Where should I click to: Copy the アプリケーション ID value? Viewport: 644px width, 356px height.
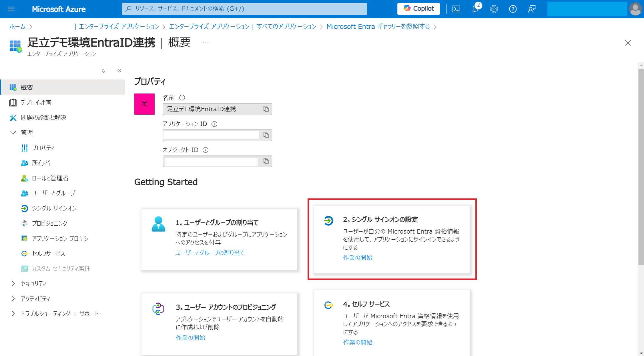tap(266, 135)
